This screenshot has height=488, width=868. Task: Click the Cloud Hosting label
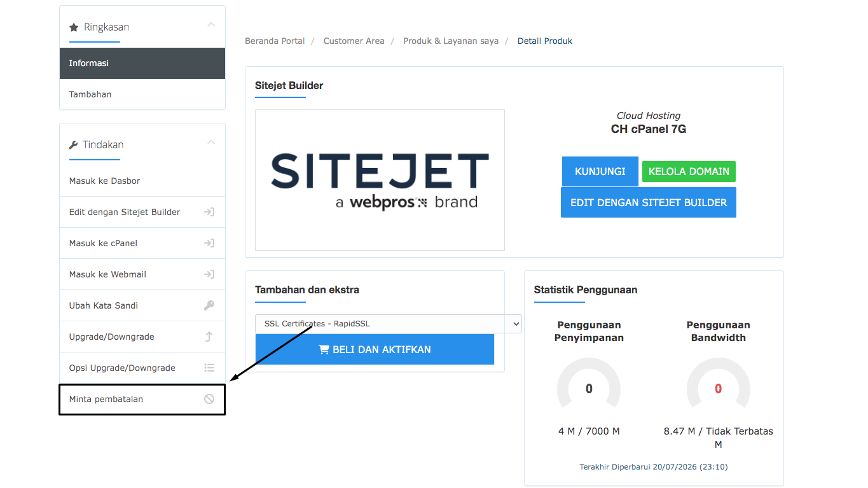(x=649, y=116)
